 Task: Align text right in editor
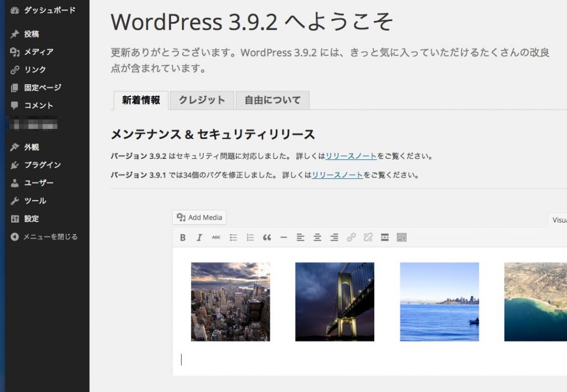pyautogui.click(x=334, y=238)
